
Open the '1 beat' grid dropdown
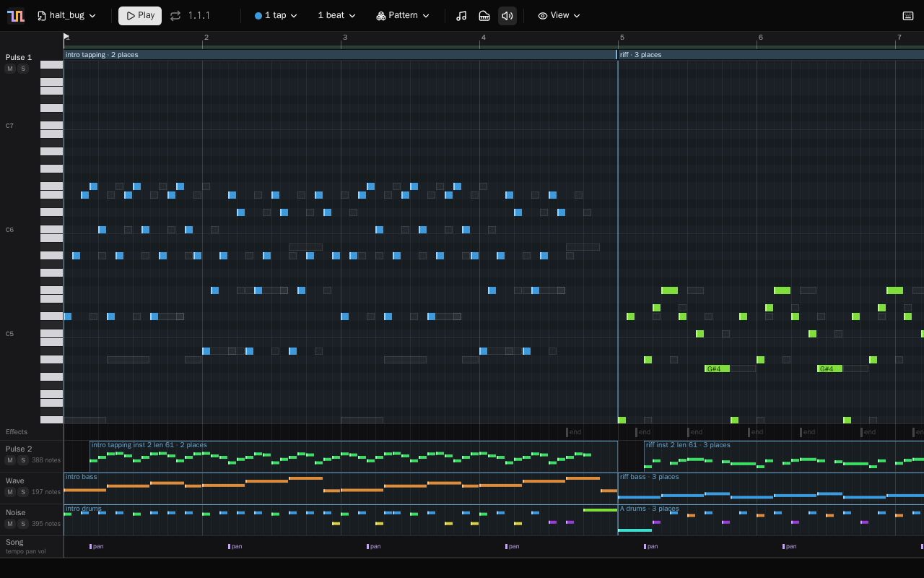(x=336, y=15)
